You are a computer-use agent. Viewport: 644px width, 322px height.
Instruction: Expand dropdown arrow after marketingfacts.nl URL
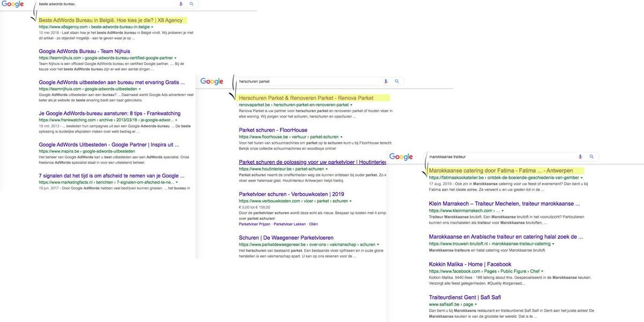[177, 182]
